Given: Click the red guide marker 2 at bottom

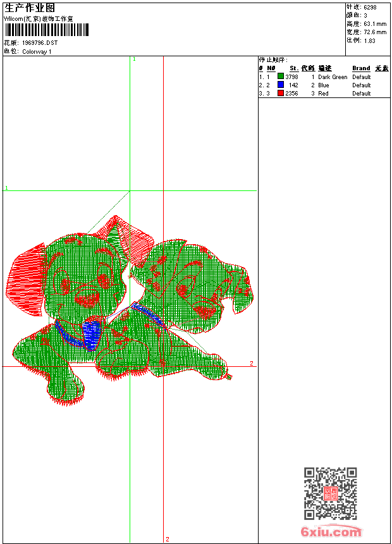Looking at the screenshot, I should click(167, 539).
